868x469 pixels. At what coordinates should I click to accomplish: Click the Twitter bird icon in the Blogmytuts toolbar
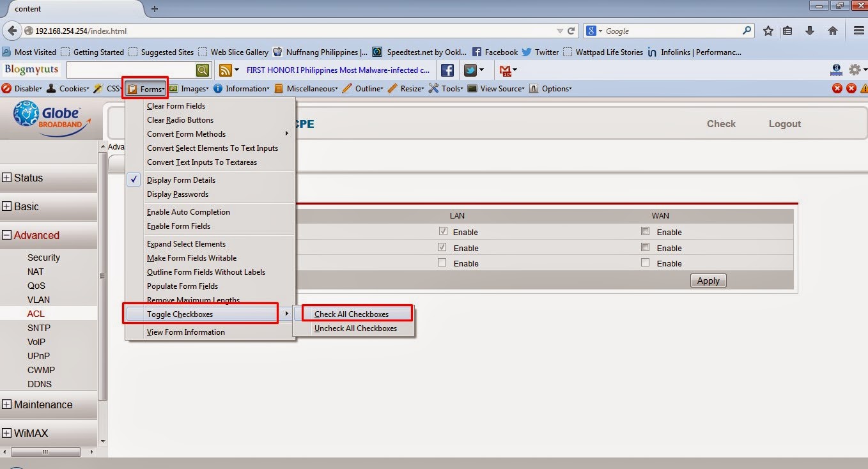(470, 70)
